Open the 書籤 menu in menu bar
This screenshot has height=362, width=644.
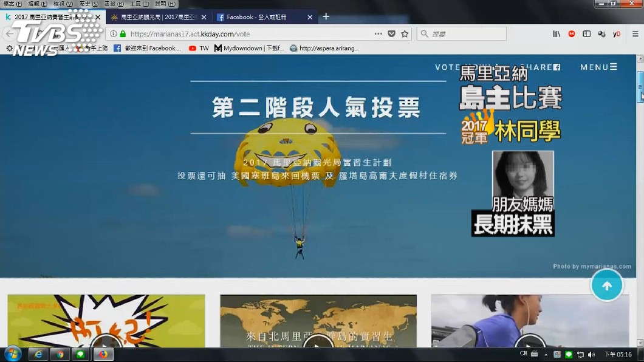114,4
